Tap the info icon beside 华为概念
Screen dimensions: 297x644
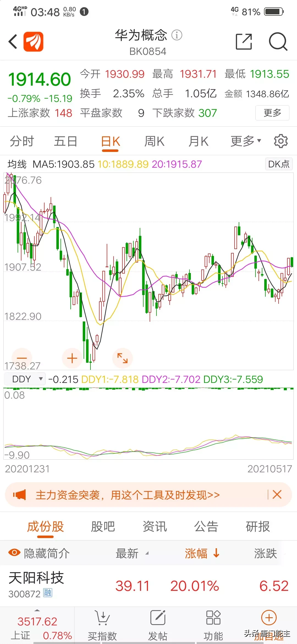177,35
